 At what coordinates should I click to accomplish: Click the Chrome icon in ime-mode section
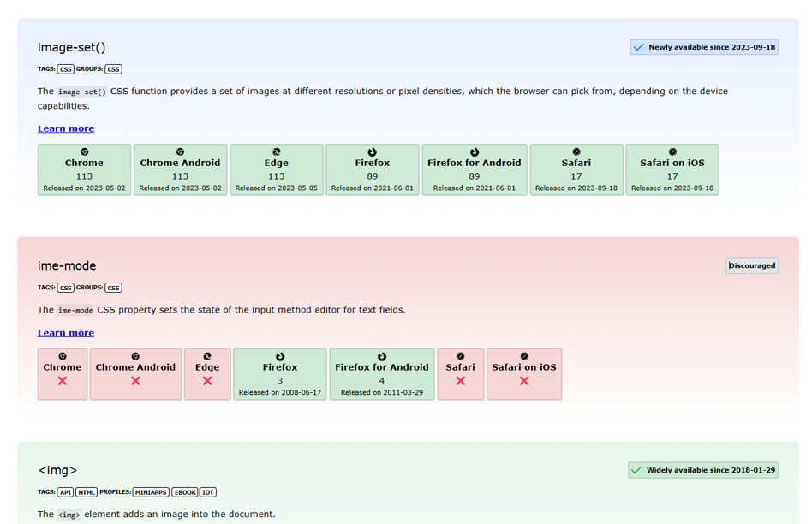coord(63,356)
